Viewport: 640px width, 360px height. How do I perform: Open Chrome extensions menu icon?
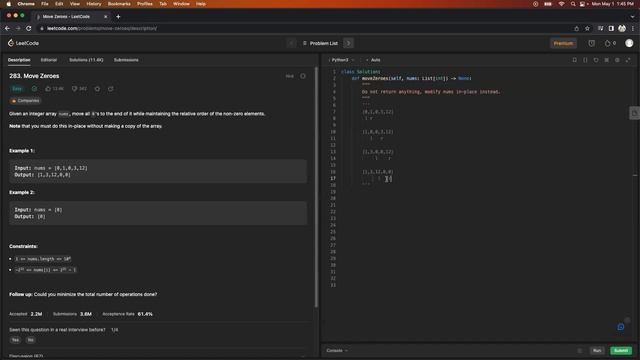[600, 29]
